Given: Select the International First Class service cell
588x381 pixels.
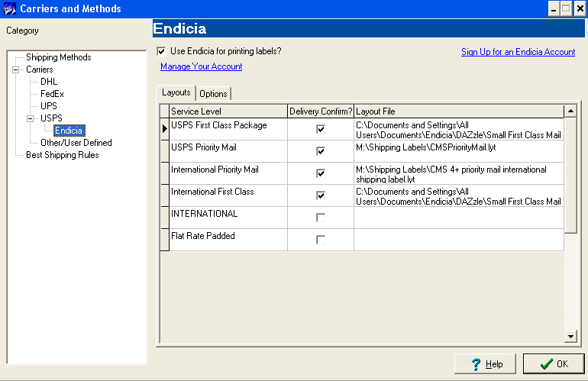Looking at the screenshot, I should [228, 195].
